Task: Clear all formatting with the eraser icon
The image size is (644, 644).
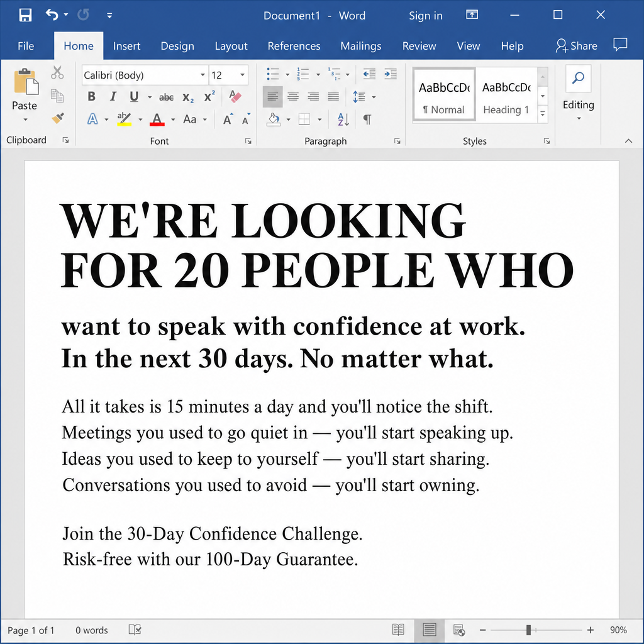Action: pos(235,96)
